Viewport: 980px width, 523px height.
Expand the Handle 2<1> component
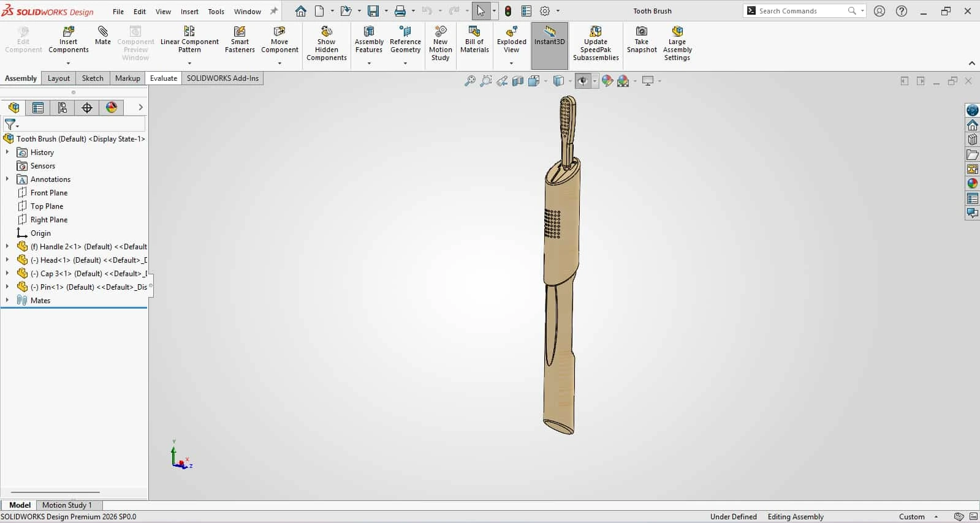pyautogui.click(x=7, y=246)
